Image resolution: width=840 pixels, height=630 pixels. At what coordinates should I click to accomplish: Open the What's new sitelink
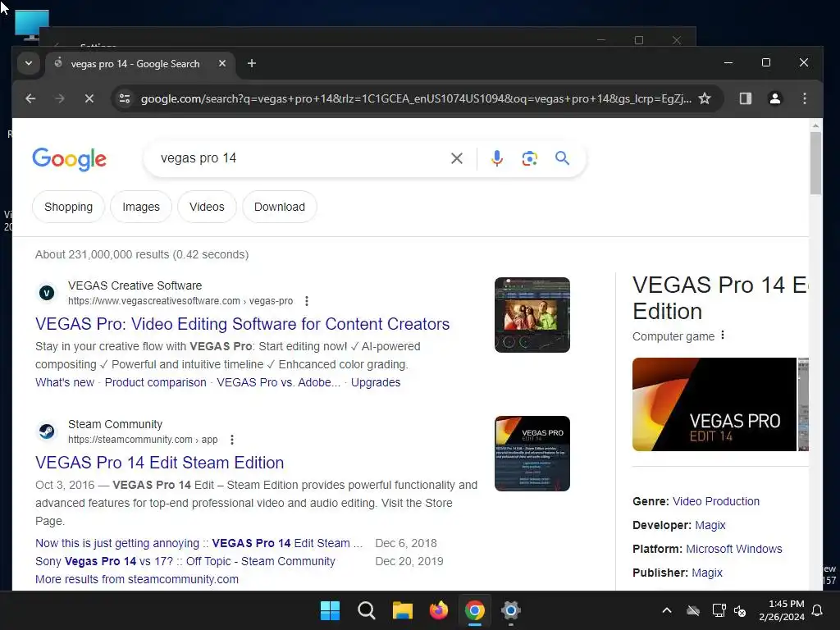point(65,382)
